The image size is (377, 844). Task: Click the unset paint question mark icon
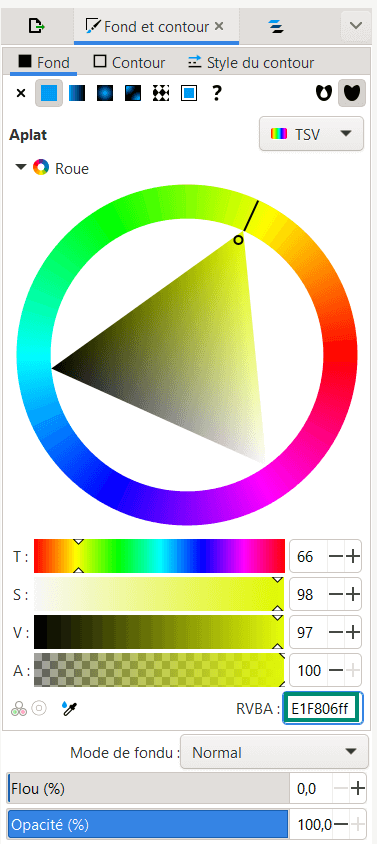point(217,94)
